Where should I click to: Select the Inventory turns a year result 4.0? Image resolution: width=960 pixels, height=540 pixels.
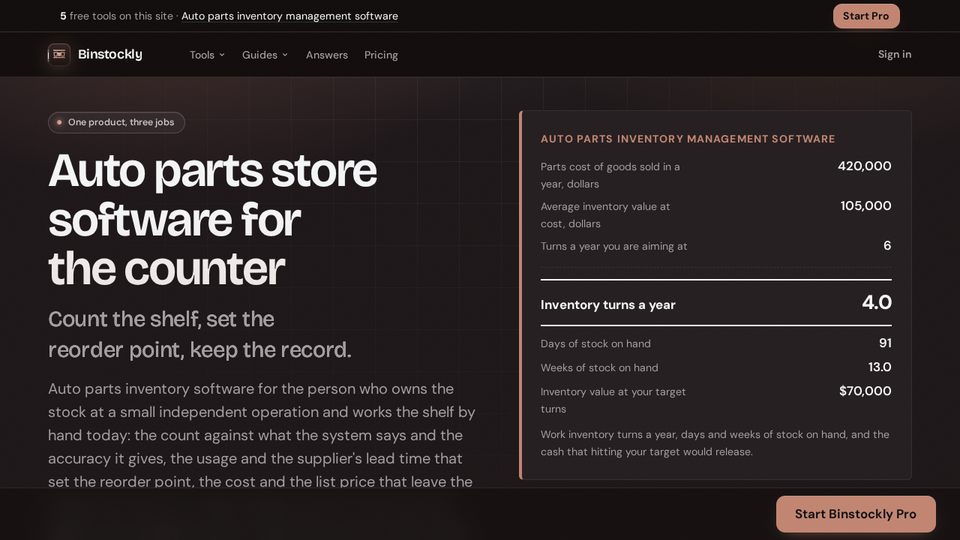[x=877, y=302]
